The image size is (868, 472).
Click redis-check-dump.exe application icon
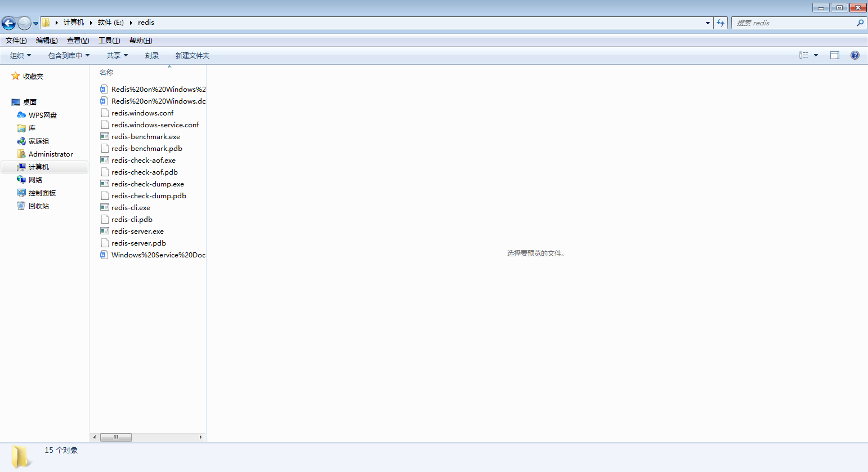(104, 184)
